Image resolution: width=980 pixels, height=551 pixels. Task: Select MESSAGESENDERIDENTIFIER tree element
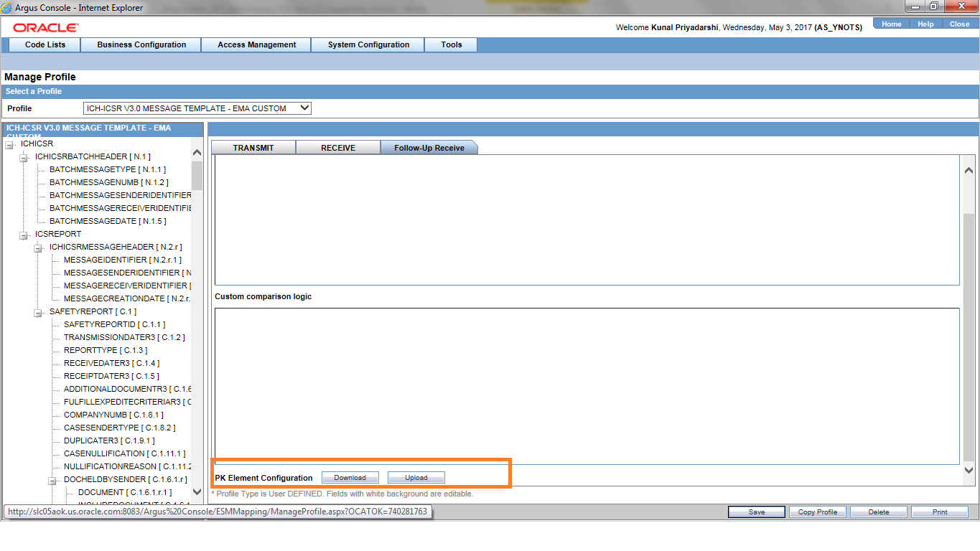pos(128,273)
